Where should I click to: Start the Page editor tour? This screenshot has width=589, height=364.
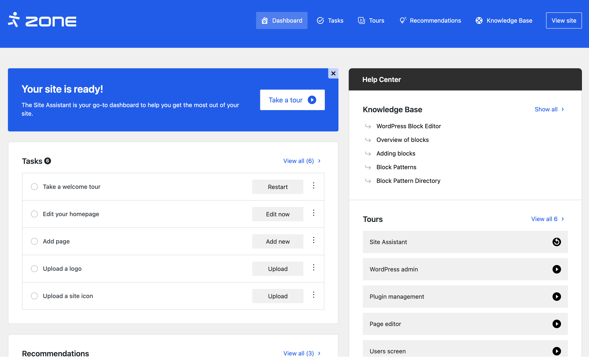coord(556,324)
